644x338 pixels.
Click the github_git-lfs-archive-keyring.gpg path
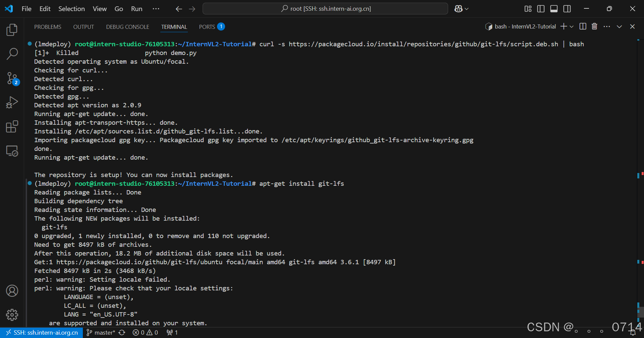(x=377, y=140)
